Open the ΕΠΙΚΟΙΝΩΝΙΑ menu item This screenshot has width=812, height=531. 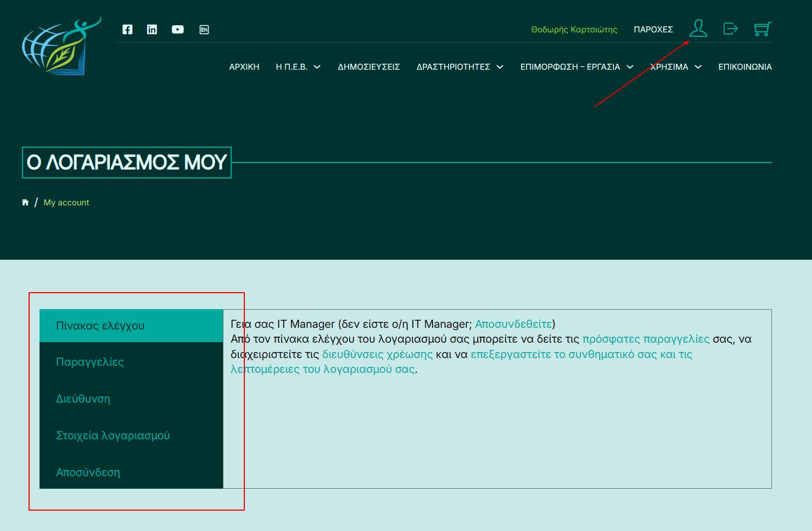(744, 67)
